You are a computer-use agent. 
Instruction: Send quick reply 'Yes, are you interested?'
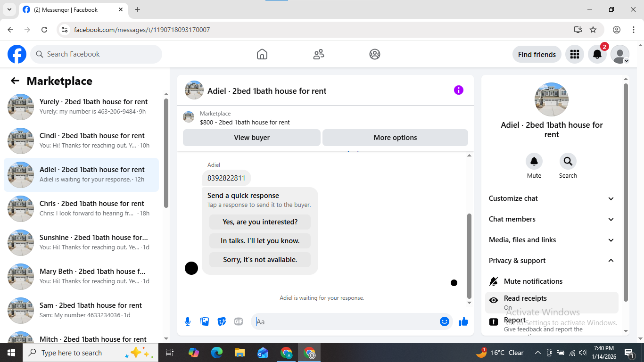click(260, 222)
